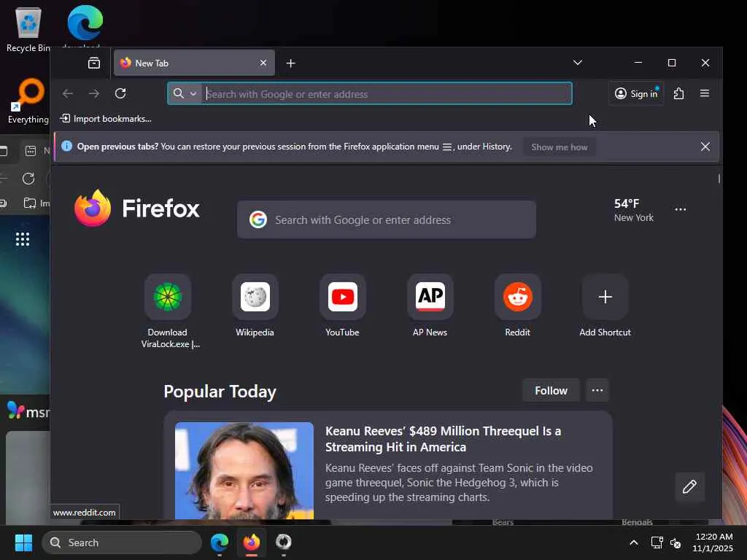Viewport: 747px width, 560px height.
Task: Click the Sign in button
Action: 636,93
